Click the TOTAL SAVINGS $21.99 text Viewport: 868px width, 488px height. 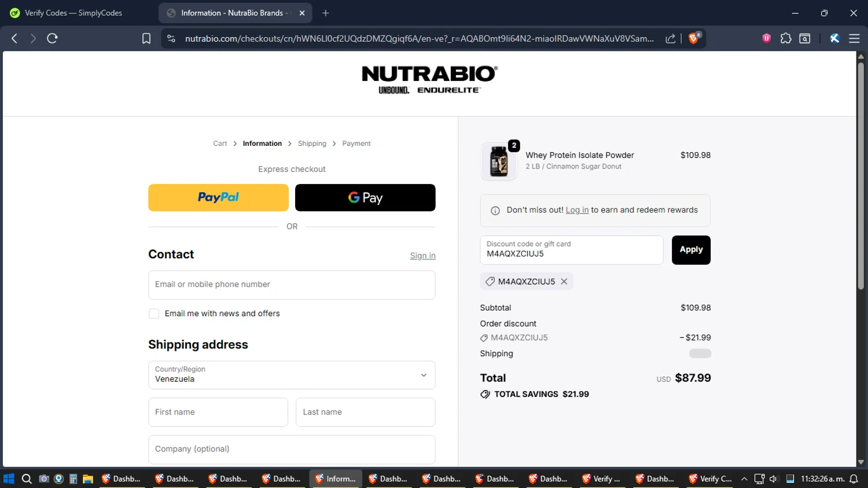coord(542,394)
